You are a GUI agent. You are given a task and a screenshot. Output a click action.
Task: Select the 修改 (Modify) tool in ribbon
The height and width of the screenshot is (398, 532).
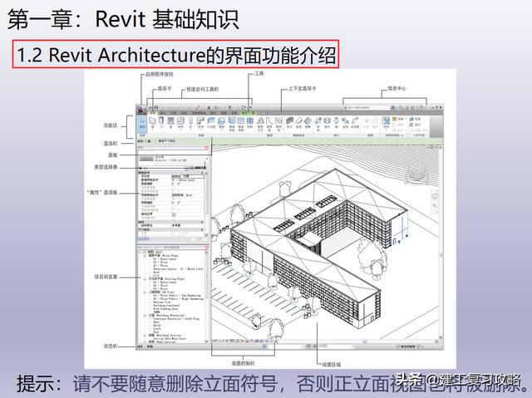coord(142,124)
